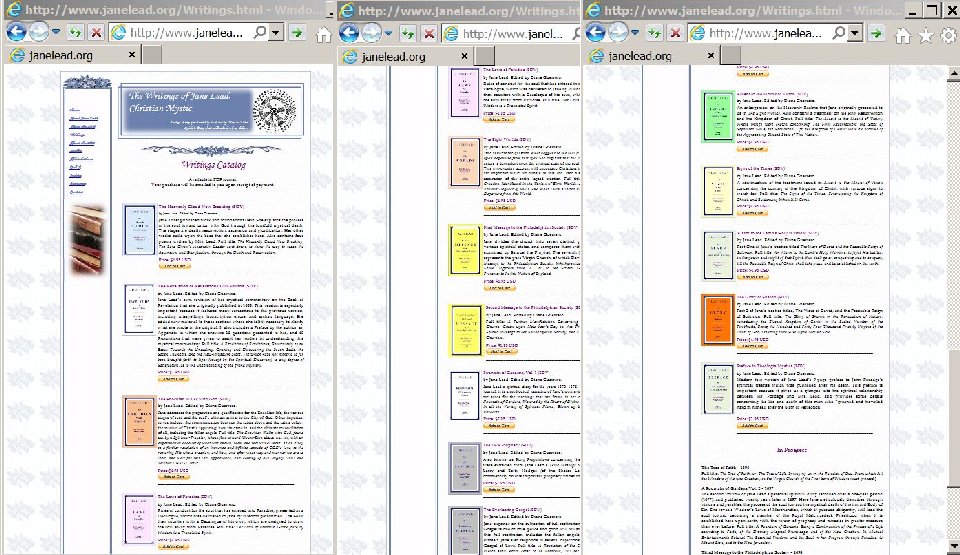Click Fountain of Gardens white cover in middle window
This screenshot has width=960, height=555.
[x=465, y=396]
